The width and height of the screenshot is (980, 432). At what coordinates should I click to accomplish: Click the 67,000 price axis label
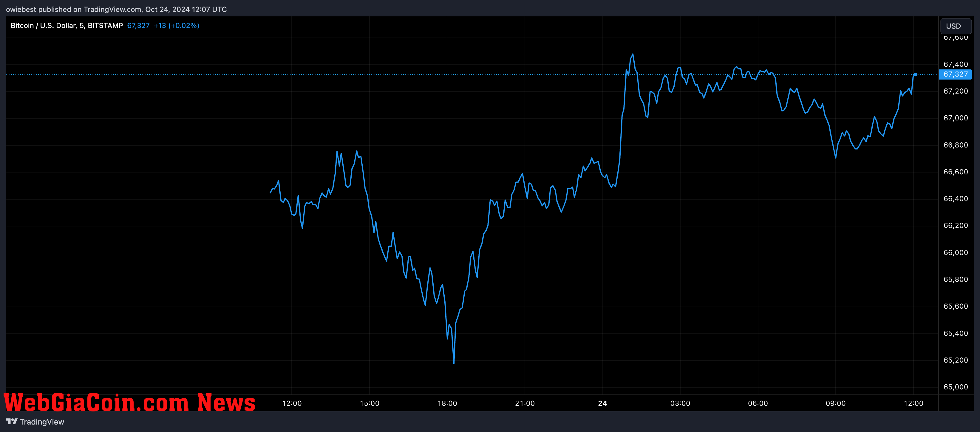(x=956, y=118)
